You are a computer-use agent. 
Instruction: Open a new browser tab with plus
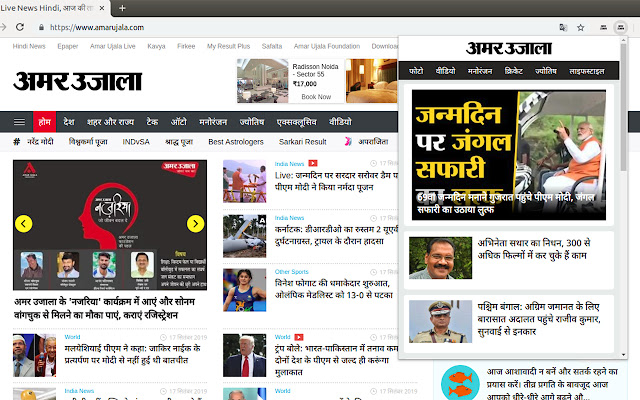tap(122, 8)
